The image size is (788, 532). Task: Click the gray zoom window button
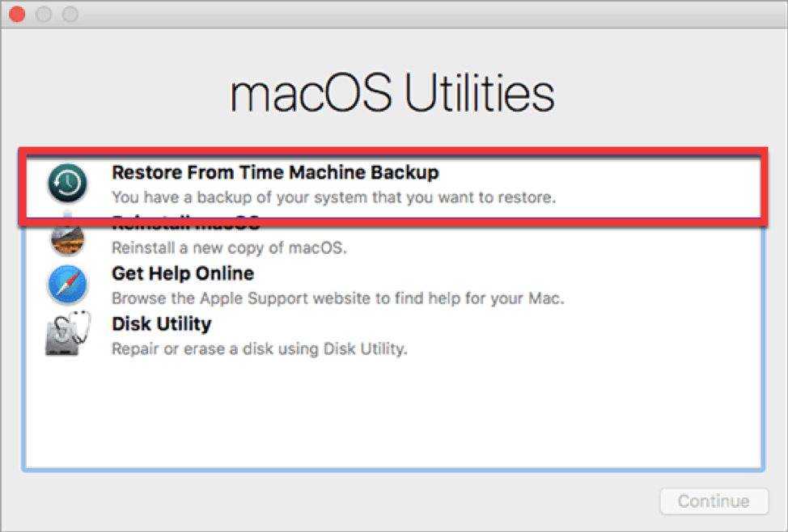[70, 15]
